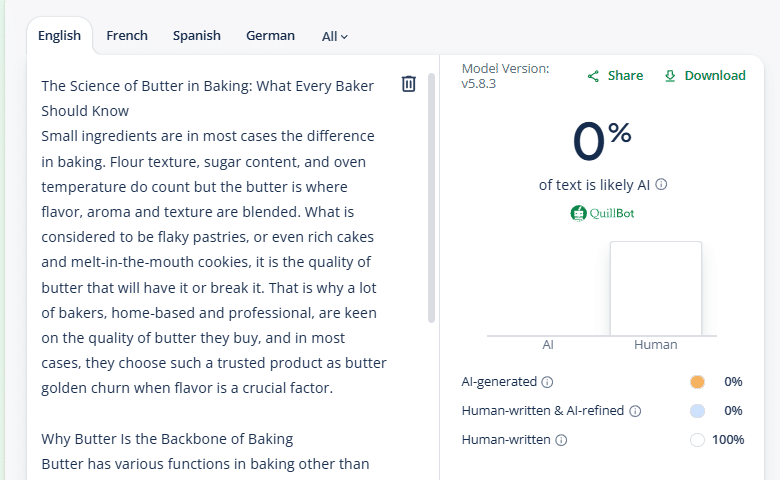
Task: Click the Share icon
Action: (593, 76)
